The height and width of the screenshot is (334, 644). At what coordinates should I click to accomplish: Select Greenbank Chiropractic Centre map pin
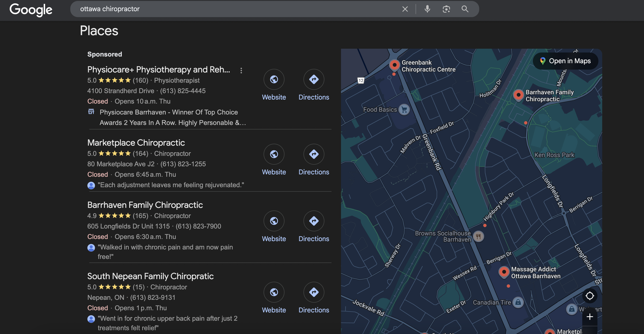[394, 66]
